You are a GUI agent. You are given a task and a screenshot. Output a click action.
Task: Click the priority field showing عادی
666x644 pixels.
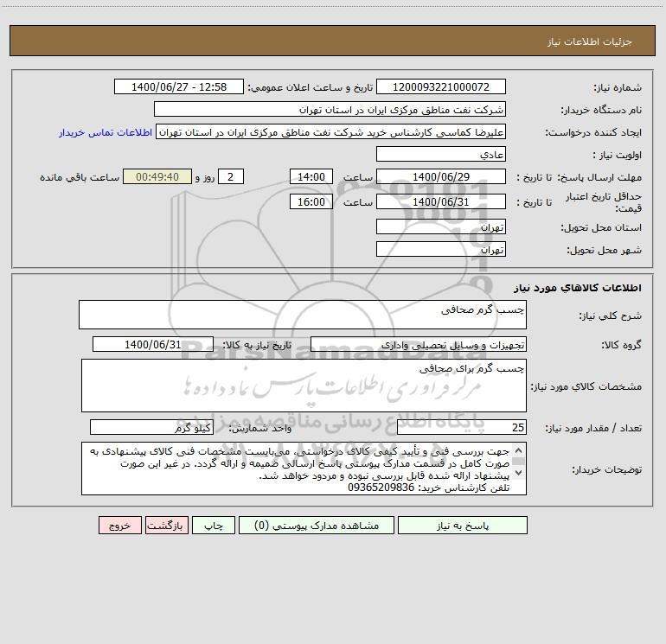click(441, 154)
